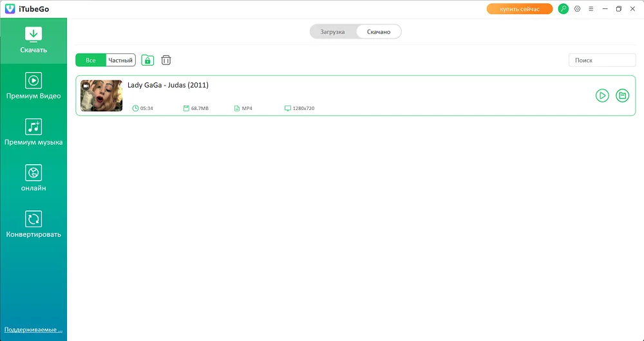The height and width of the screenshot is (341, 644).
Task: Switch to the Скачано tab
Action: tap(379, 32)
